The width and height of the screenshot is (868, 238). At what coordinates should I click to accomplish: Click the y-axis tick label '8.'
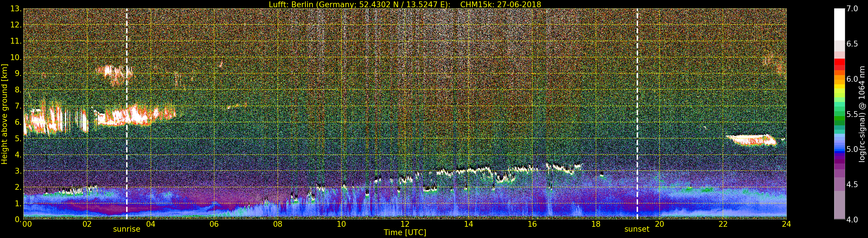(x=18, y=90)
